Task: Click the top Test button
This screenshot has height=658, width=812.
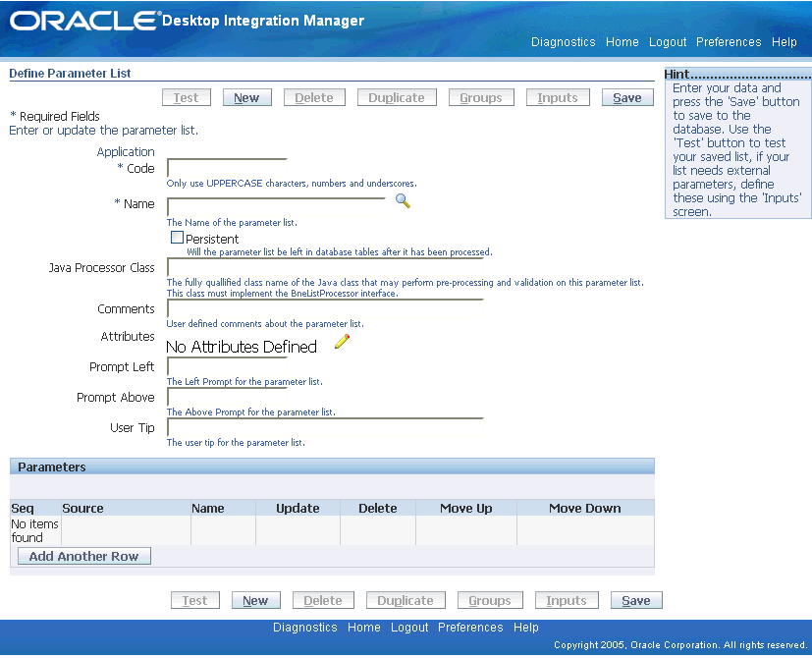Action: [186, 97]
